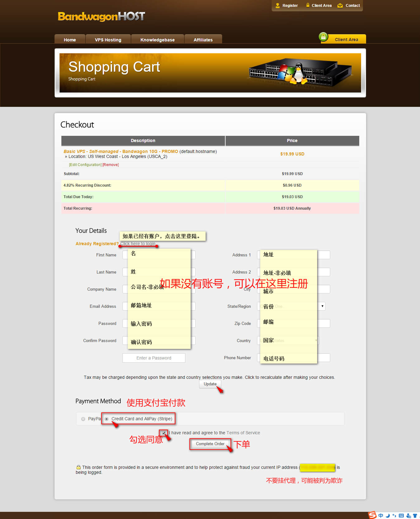Click the Zip Code input field
420x519 pixels.
pyautogui.click(x=294, y=323)
